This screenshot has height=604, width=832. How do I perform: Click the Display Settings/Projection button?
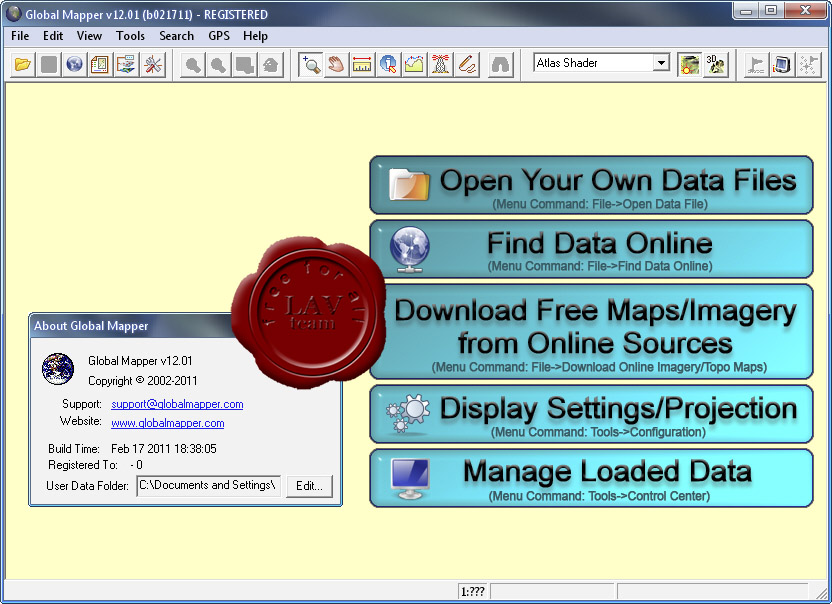[591, 414]
